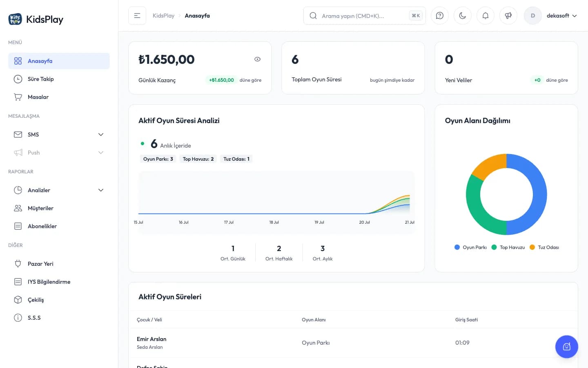Screen dimensions: 588x368
Task: Open Masalar menu item
Action: (59, 97)
